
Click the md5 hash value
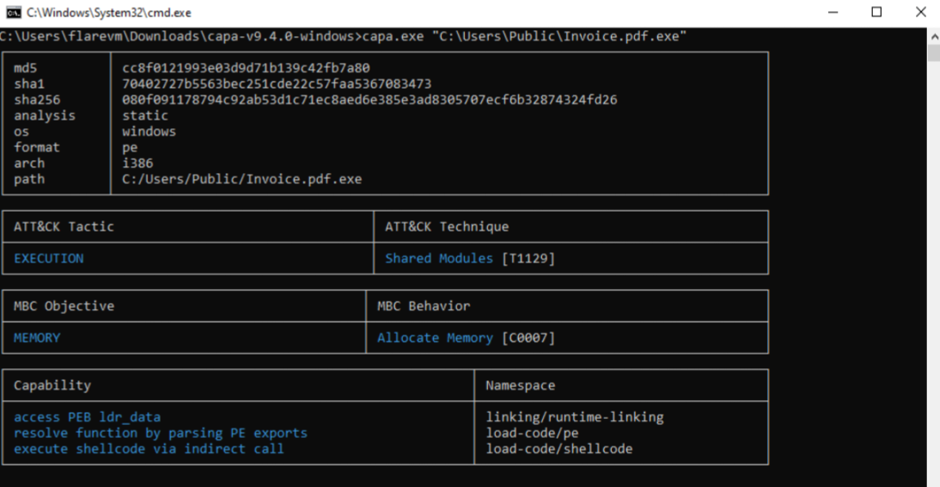point(246,68)
